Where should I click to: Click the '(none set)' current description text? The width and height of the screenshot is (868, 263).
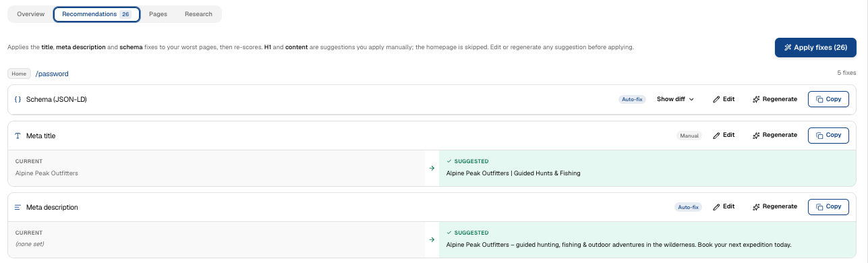coord(29,244)
